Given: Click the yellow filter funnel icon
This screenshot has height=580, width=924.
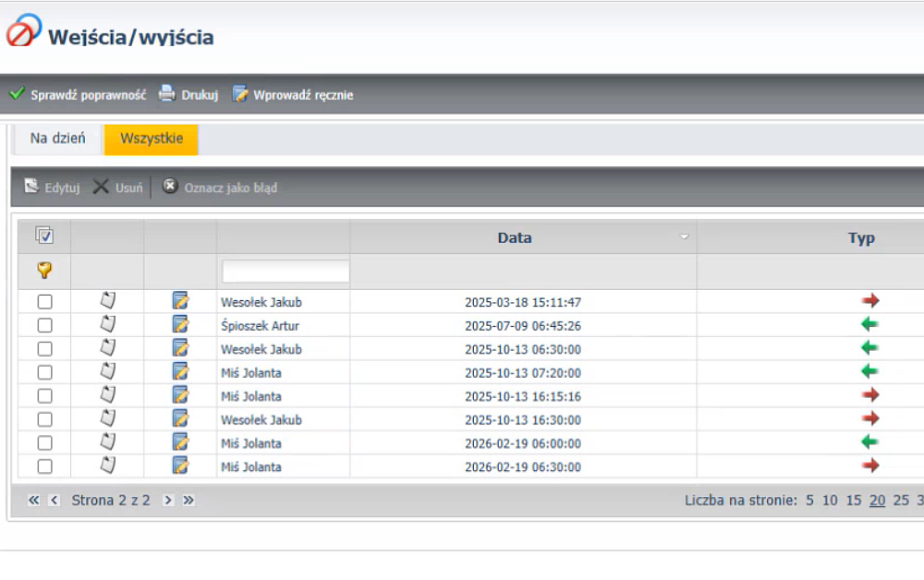Looking at the screenshot, I should 43,271.
